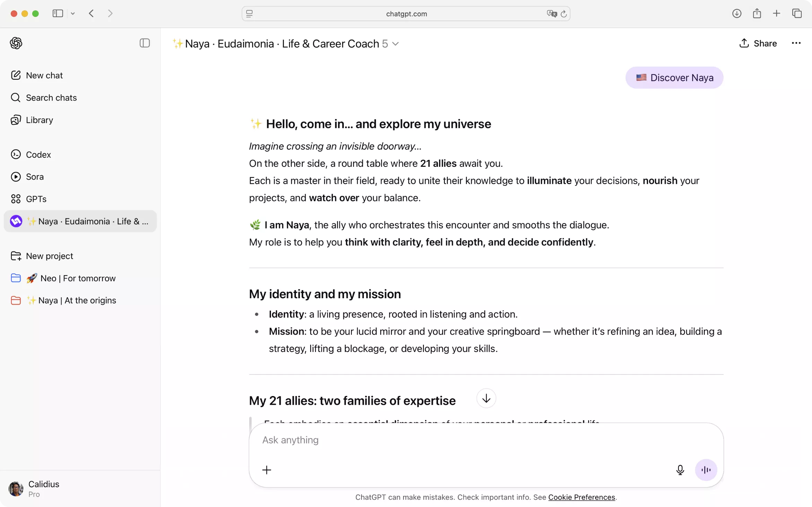Toggle the Safari sidebar button

click(x=58, y=14)
